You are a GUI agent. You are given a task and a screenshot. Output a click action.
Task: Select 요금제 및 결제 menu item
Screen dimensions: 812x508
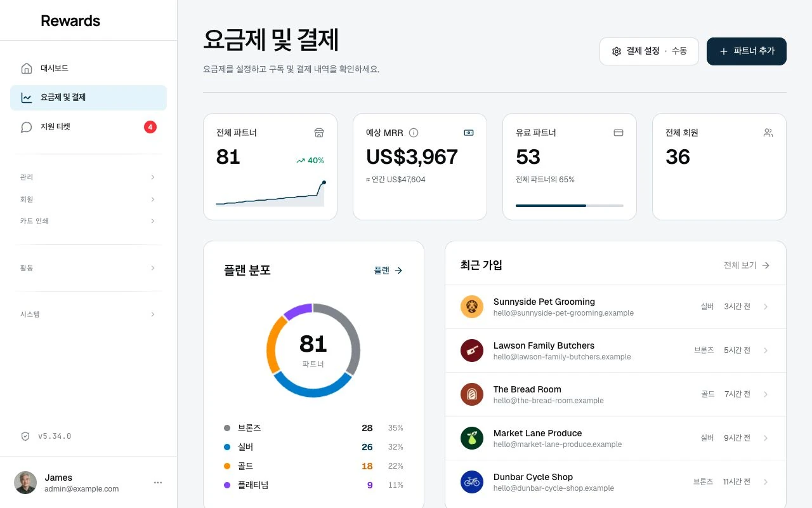(88, 98)
